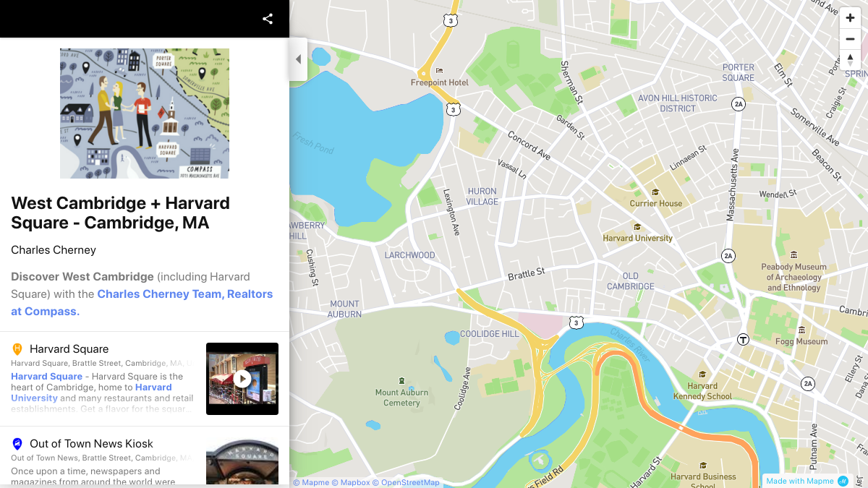Image resolution: width=868 pixels, height=488 pixels.
Task: Zoom out on the map
Action: 850,39
